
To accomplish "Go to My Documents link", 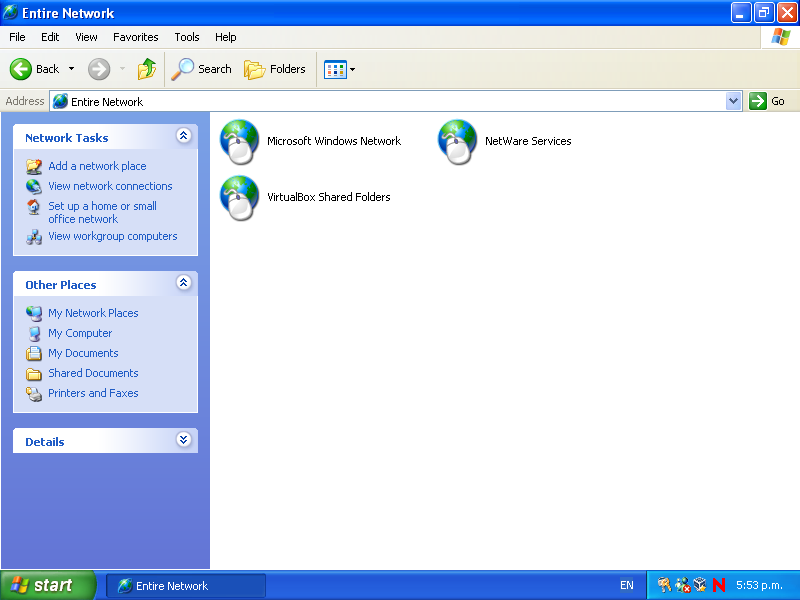I will [x=83, y=353].
